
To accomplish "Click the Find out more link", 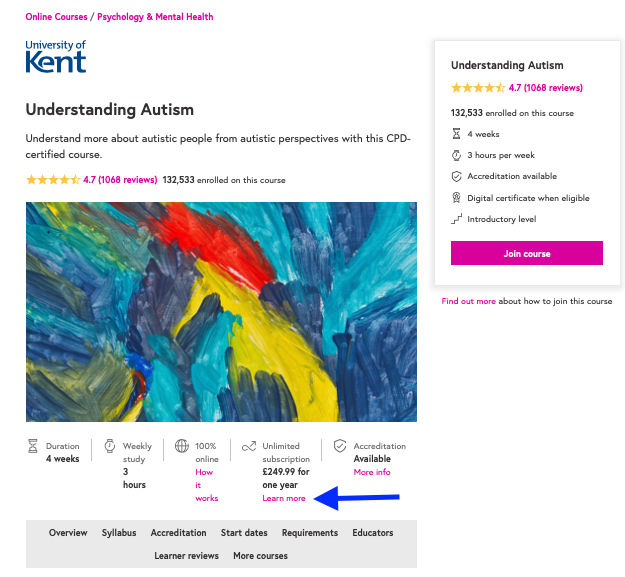I will point(468,301).
